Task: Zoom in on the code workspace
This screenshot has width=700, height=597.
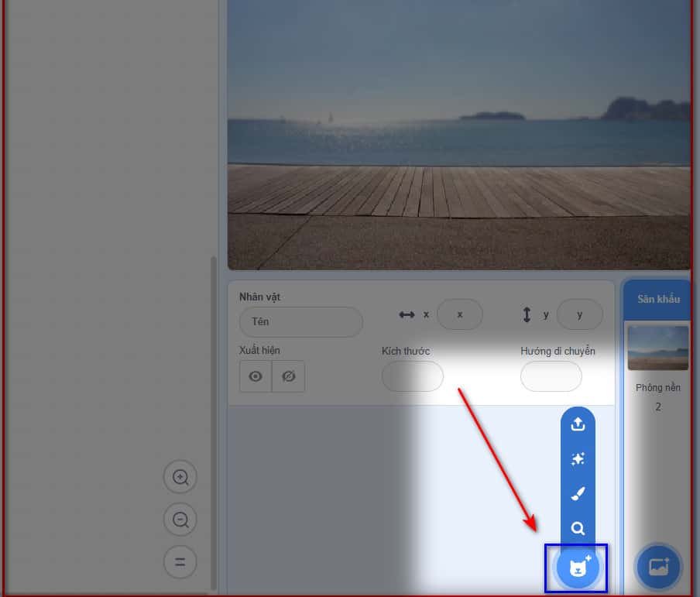Action: click(180, 477)
